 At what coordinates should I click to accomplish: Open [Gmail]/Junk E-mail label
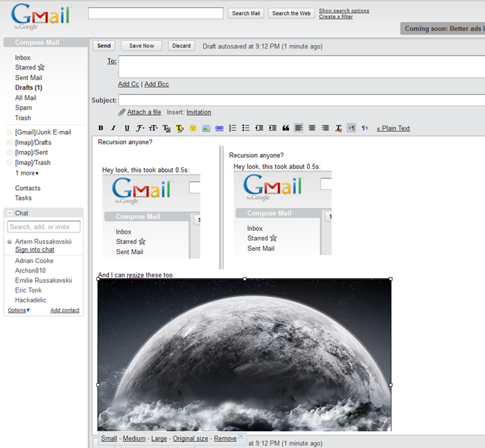point(43,132)
